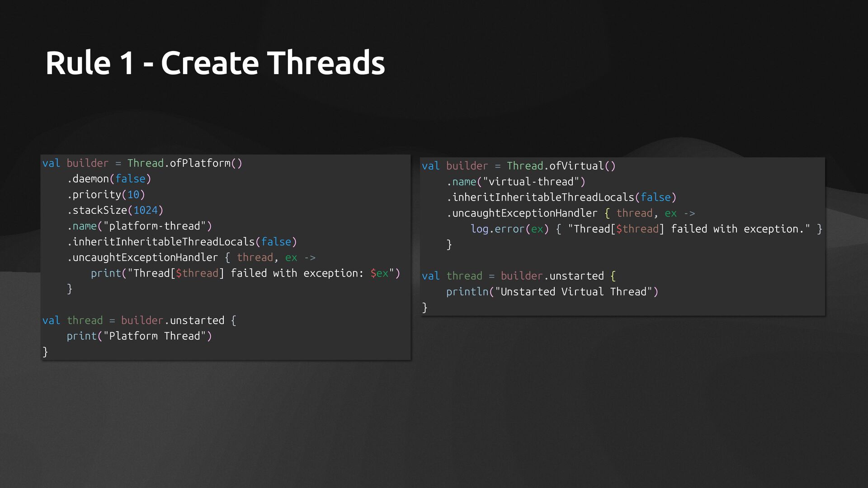Click 'builder.unstarted' in the right code block

coord(552,276)
